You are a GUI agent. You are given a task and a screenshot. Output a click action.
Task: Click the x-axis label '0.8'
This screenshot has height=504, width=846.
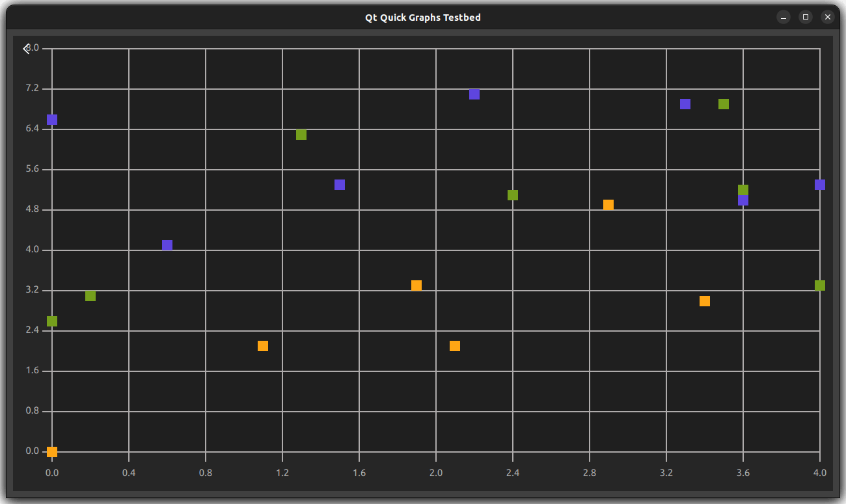coord(206,473)
